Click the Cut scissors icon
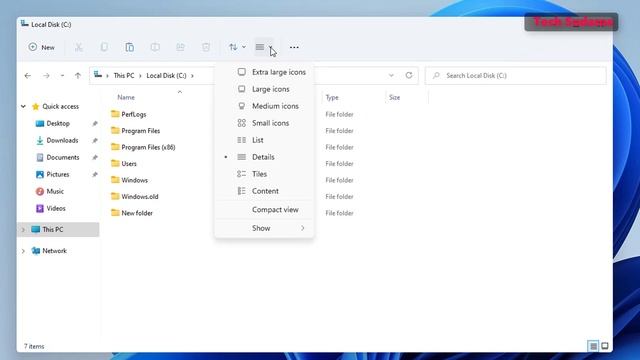 click(78, 47)
